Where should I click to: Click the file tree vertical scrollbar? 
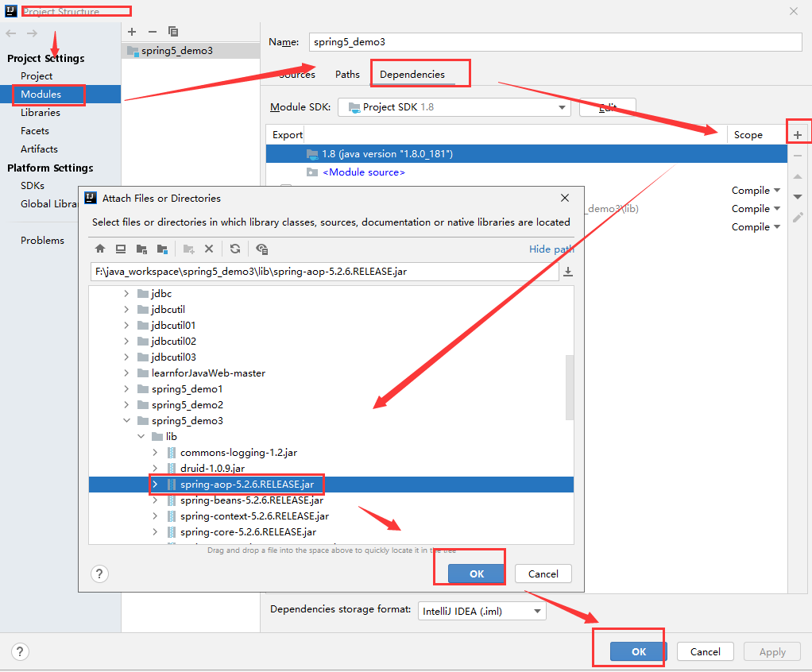pos(570,388)
